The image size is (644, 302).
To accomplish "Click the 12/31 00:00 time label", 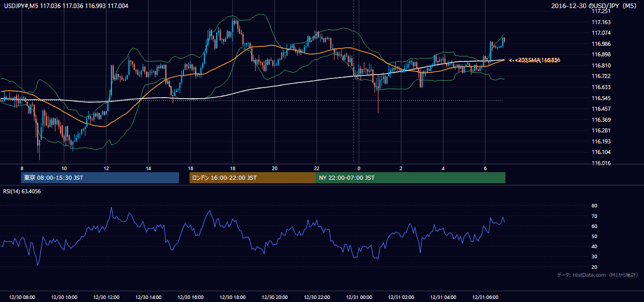I will [x=359, y=297].
